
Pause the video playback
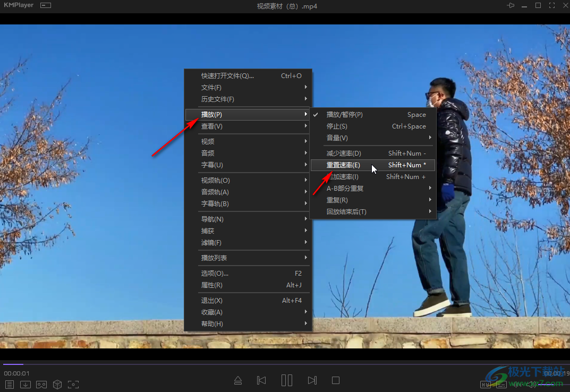[287, 380]
